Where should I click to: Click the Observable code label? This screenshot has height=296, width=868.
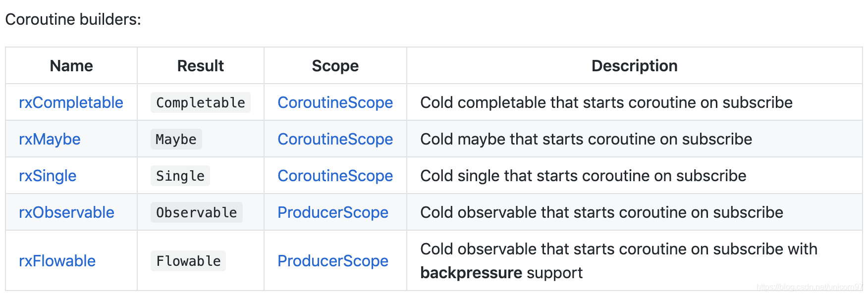(x=197, y=212)
